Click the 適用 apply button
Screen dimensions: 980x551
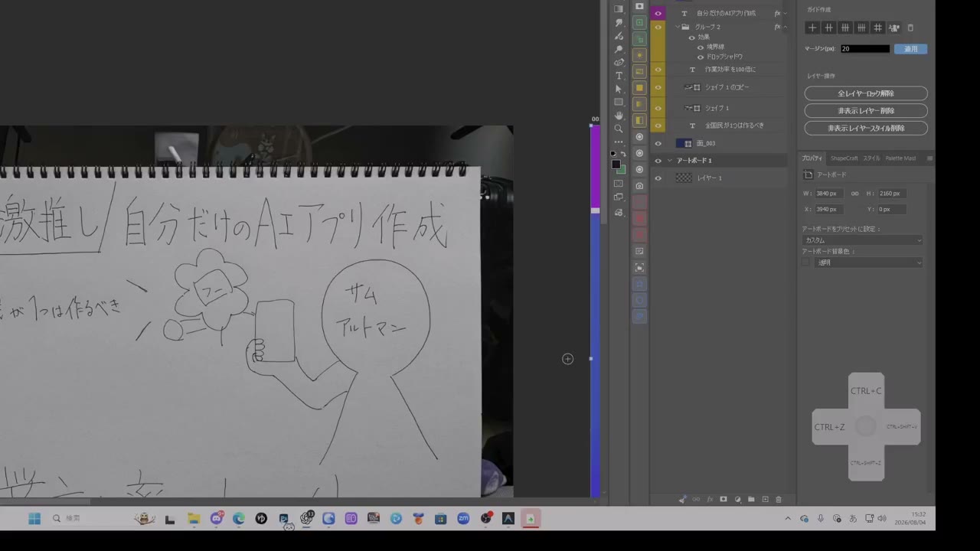click(910, 49)
